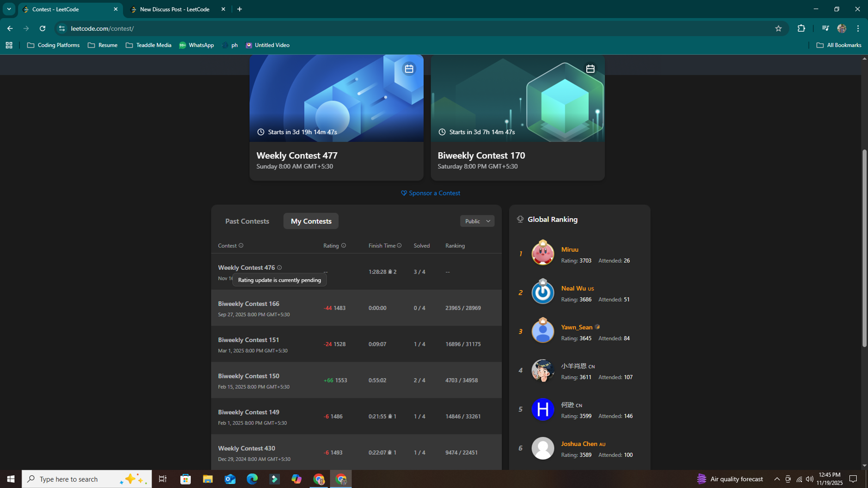Image resolution: width=868 pixels, height=488 pixels.
Task: Expand the tab search chevron in Chrome
Action: [x=9, y=9]
